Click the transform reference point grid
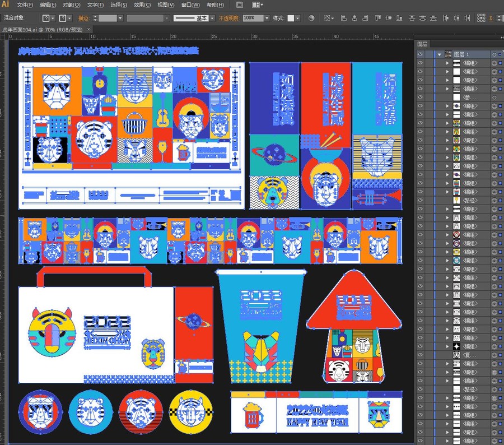Screen dimensions: 504x445 pyautogui.click(x=481, y=18)
